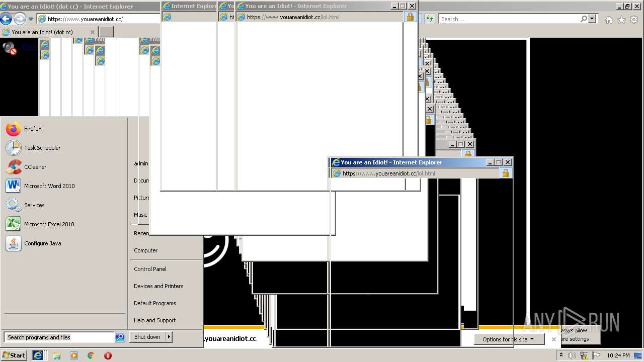Expand the search provider dropdown
644x362 pixels.
point(592,19)
